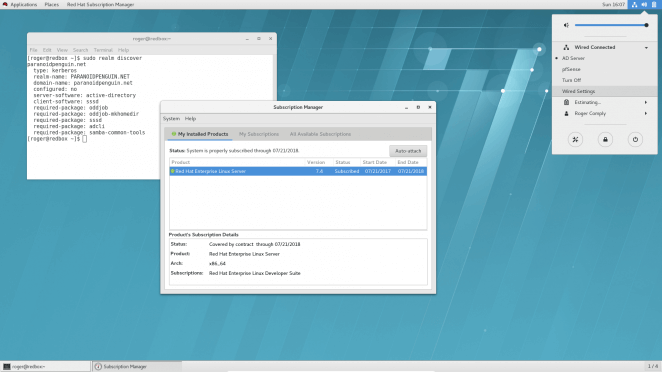Sort by the Status column header
Image resolution: width=662 pixels, height=372 pixels.
click(346, 162)
